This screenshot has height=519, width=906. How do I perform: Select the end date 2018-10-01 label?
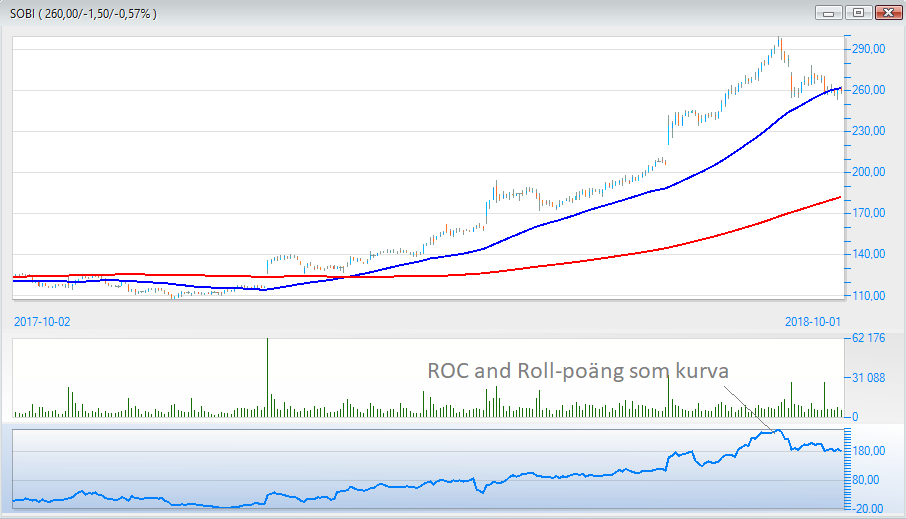pyautogui.click(x=812, y=322)
